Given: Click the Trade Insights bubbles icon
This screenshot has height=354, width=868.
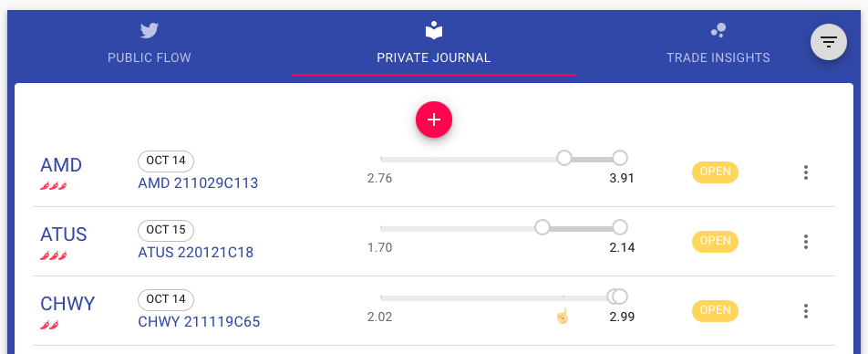Looking at the screenshot, I should tap(718, 30).
